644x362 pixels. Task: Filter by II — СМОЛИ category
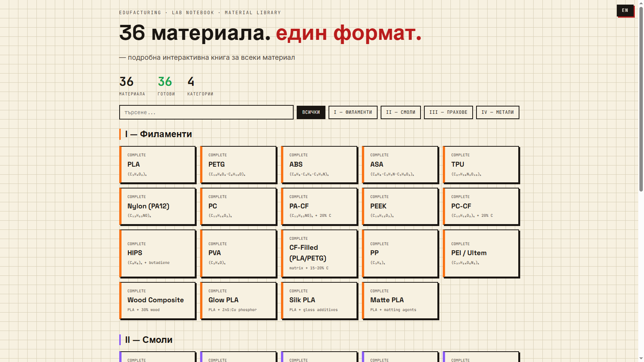coord(401,112)
